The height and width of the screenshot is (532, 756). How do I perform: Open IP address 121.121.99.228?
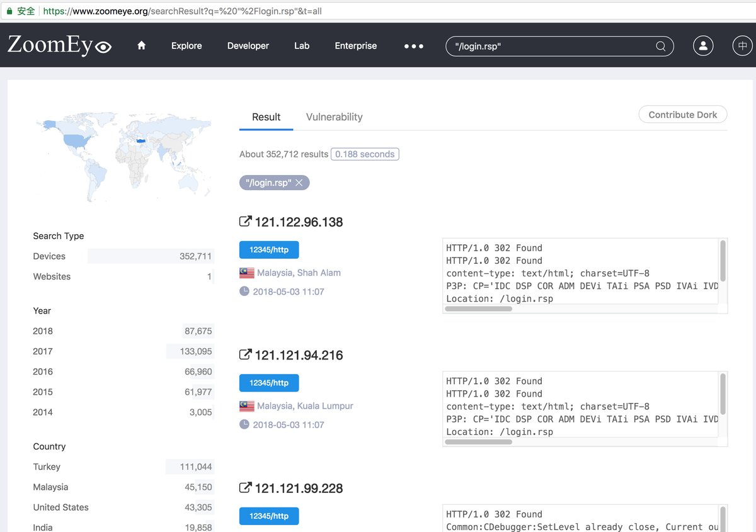click(x=299, y=488)
